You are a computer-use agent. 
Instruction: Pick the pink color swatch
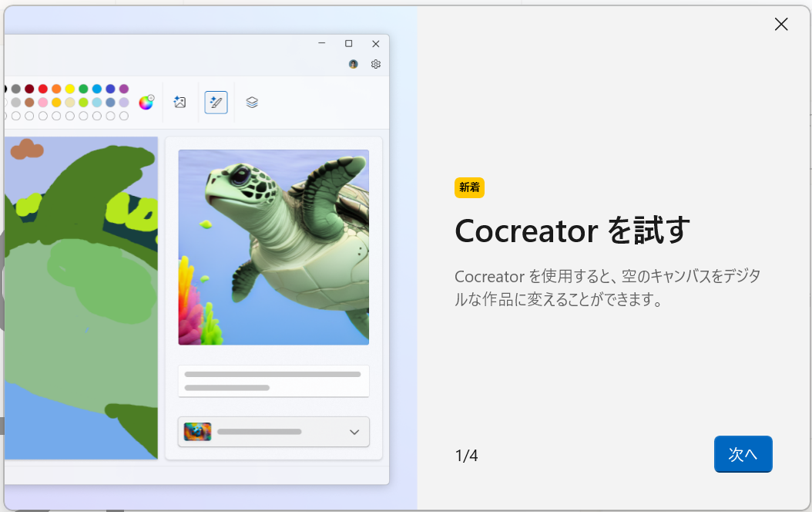(x=43, y=102)
